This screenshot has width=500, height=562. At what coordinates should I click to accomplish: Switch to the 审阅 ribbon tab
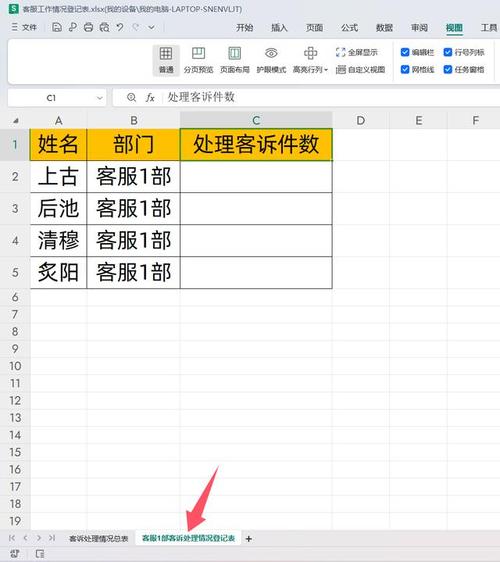[x=419, y=28]
